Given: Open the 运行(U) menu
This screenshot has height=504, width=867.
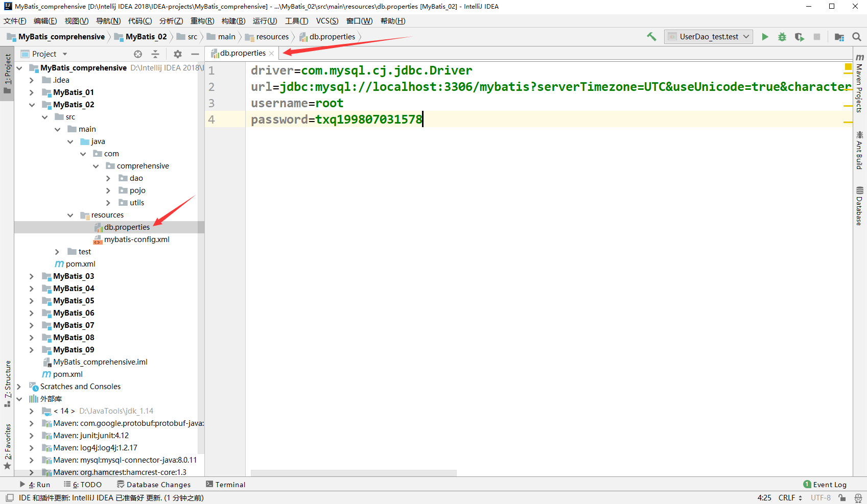Looking at the screenshot, I should (265, 21).
